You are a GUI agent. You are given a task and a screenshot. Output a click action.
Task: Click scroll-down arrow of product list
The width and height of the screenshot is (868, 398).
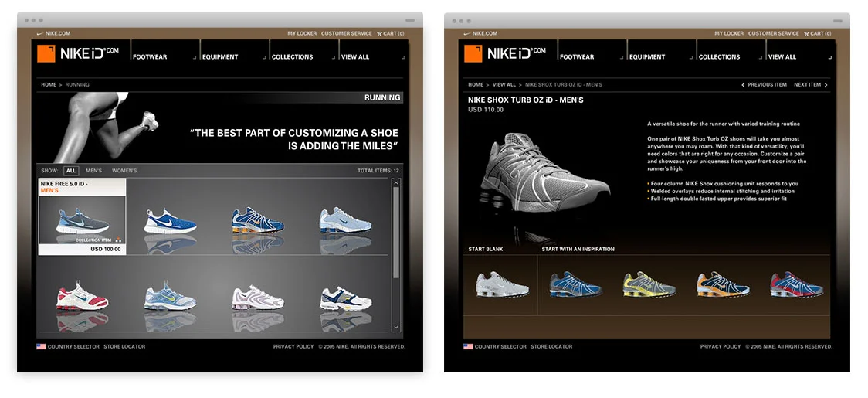[396, 328]
